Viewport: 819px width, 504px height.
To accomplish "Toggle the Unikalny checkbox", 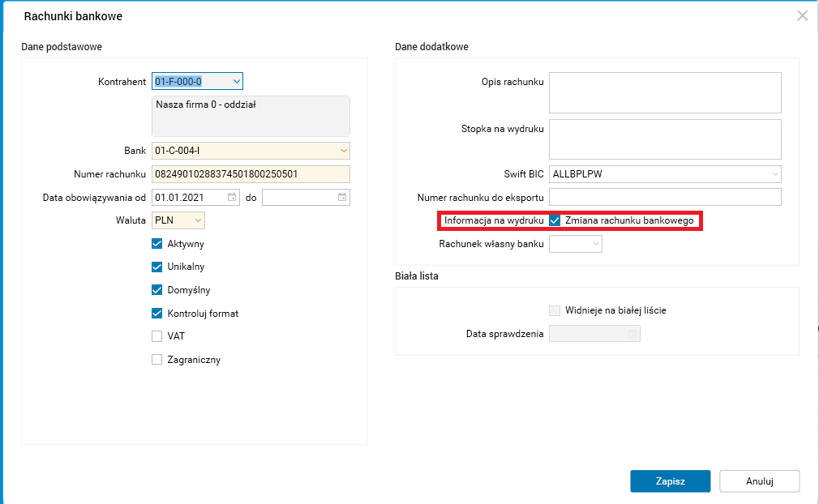I will pyautogui.click(x=157, y=267).
